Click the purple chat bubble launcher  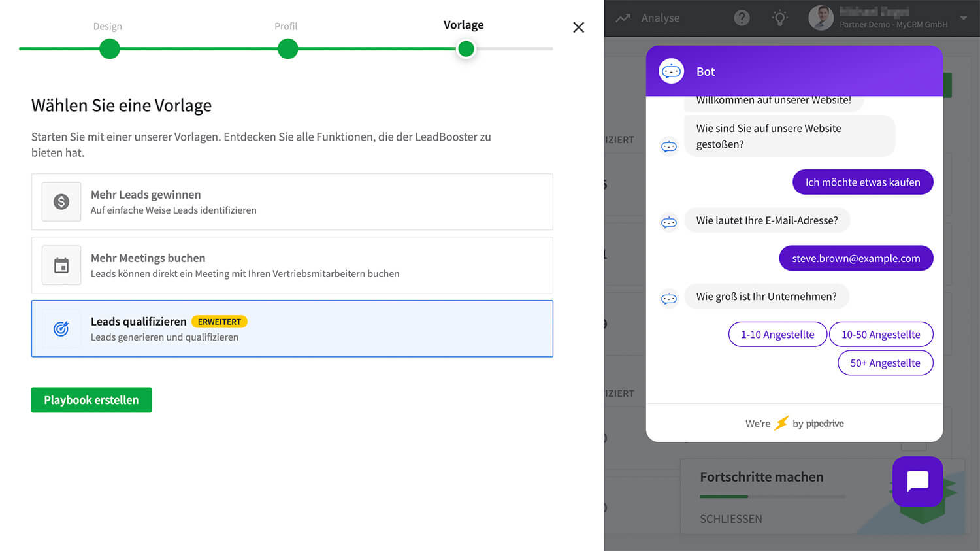917,481
